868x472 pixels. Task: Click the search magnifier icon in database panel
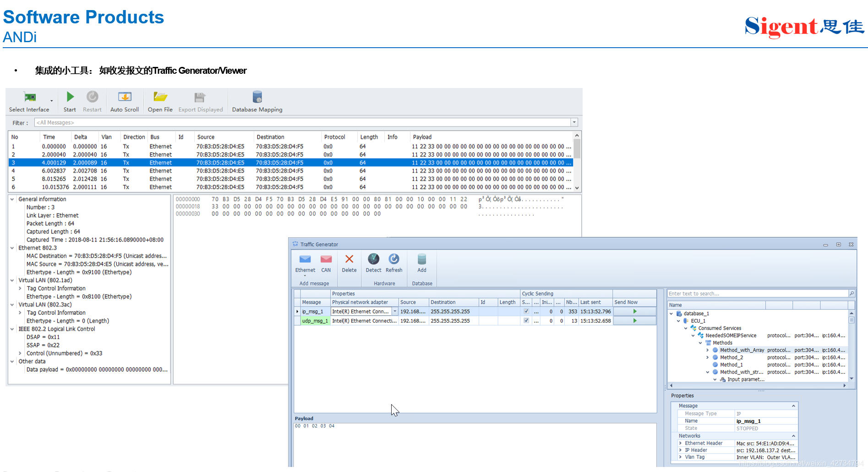[852, 293]
